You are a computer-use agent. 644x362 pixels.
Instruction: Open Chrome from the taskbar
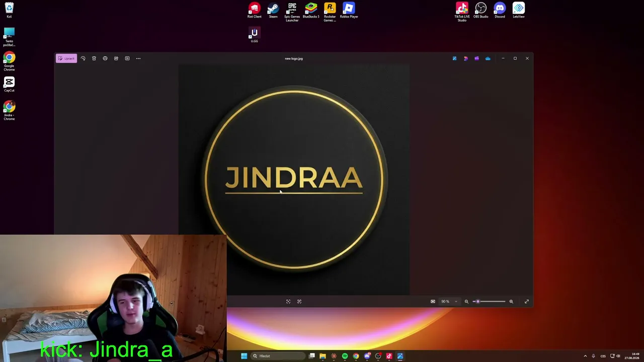tap(356, 356)
